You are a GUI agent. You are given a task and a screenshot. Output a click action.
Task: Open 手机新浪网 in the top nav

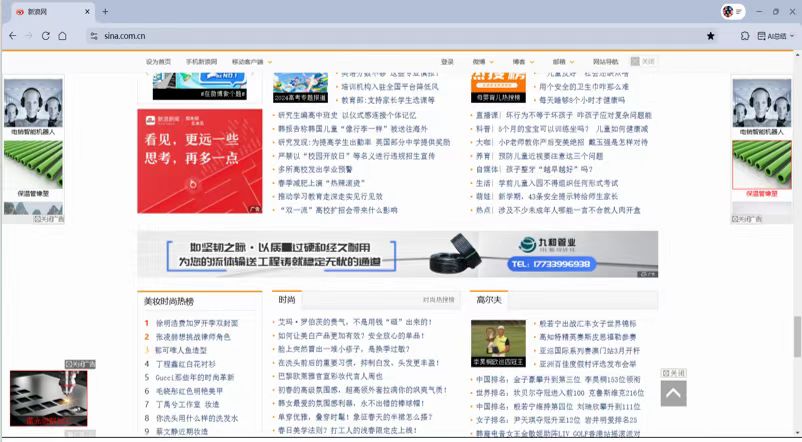coord(202,61)
